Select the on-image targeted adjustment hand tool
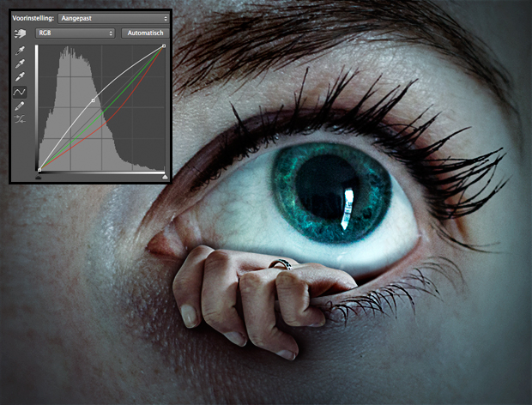The image size is (532, 405). click(x=21, y=33)
